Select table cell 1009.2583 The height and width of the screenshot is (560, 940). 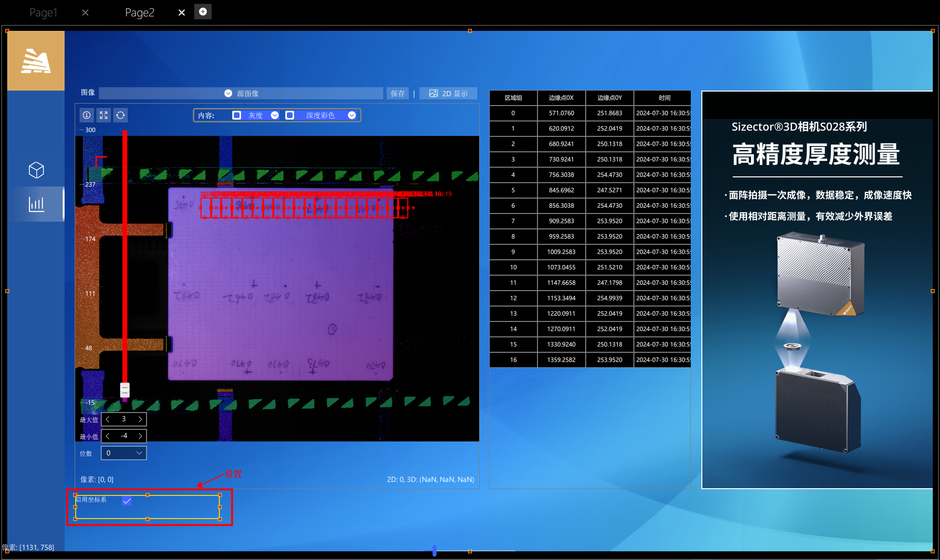[562, 252]
